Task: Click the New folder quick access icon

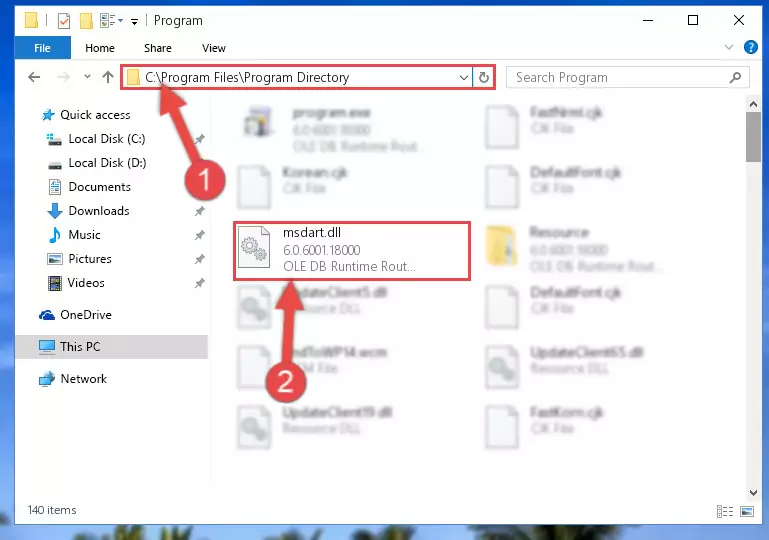Action: (86, 21)
